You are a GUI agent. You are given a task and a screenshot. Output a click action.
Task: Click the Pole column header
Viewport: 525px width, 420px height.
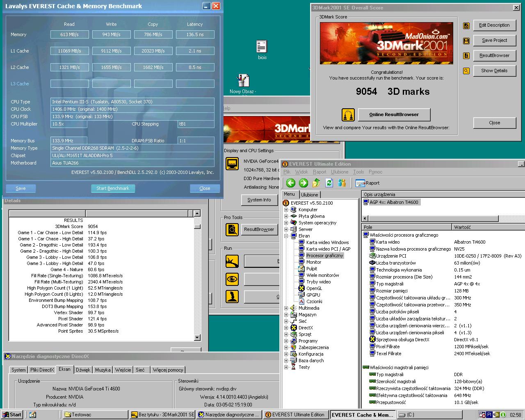tap(407, 227)
